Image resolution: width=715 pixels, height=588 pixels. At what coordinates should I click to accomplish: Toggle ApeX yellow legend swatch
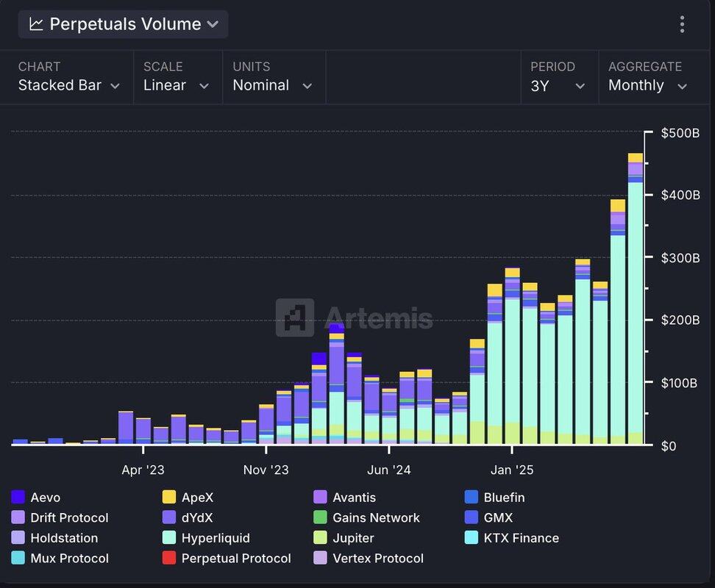tap(169, 497)
